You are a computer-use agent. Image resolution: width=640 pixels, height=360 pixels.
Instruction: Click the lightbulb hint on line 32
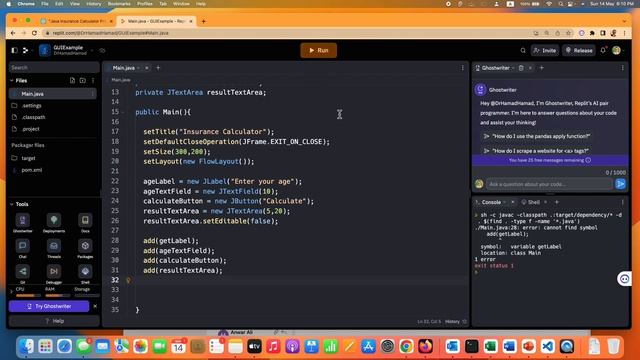pyautogui.click(x=128, y=280)
